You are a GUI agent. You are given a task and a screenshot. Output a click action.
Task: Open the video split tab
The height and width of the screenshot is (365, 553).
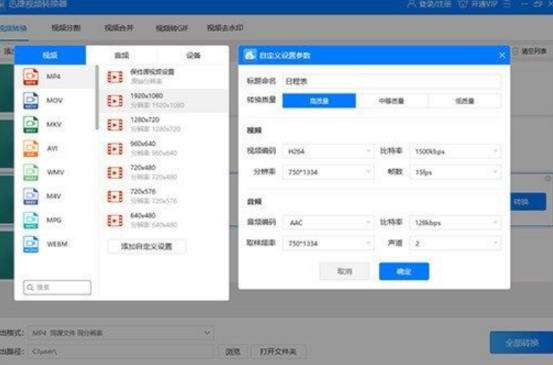pos(66,28)
